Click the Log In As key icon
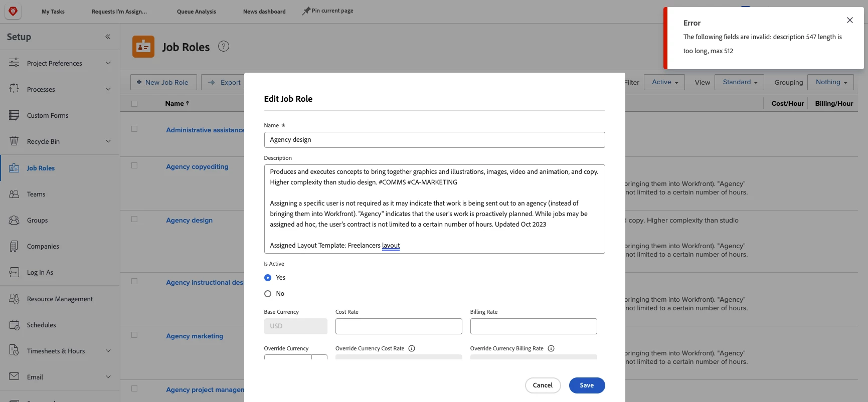 pos(14,272)
